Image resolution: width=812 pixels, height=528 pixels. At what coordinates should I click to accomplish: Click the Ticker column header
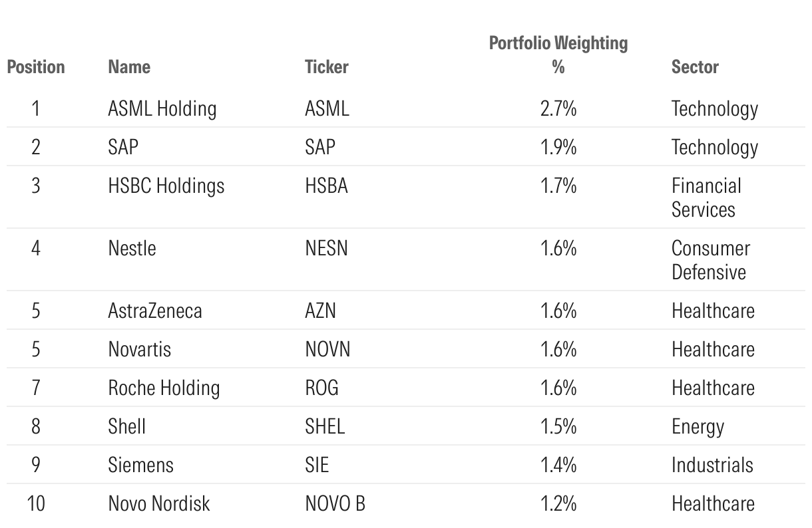(x=326, y=67)
